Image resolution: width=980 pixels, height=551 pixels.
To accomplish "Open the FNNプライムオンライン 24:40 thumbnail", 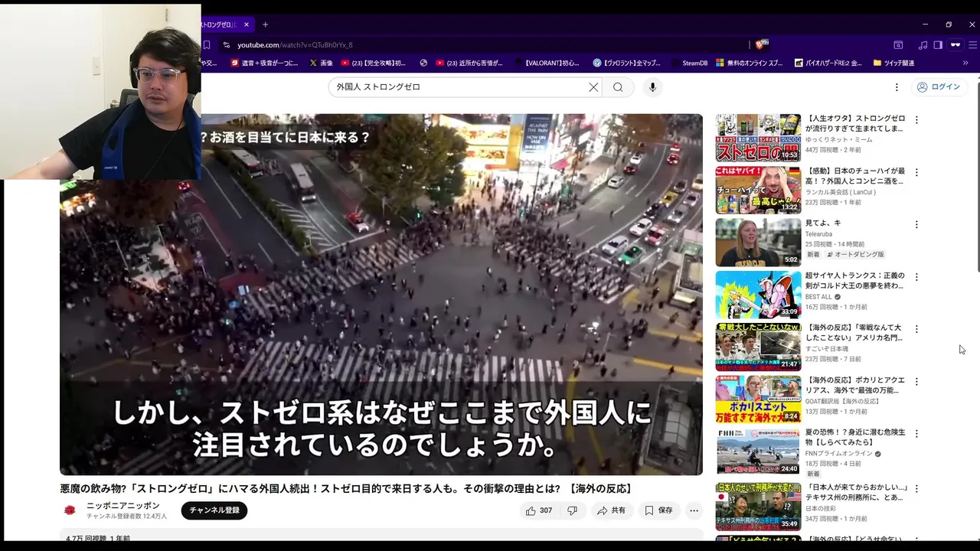I will [x=758, y=452].
